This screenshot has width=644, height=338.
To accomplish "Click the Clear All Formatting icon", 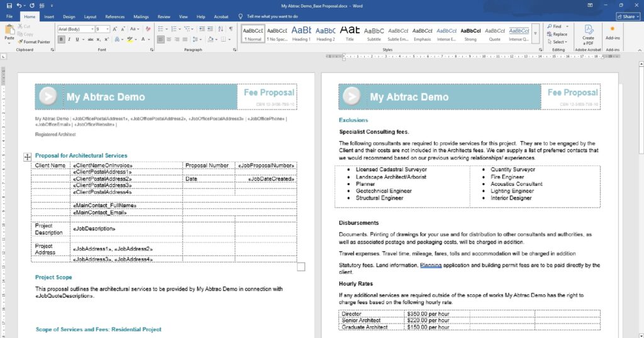I will click(147, 29).
